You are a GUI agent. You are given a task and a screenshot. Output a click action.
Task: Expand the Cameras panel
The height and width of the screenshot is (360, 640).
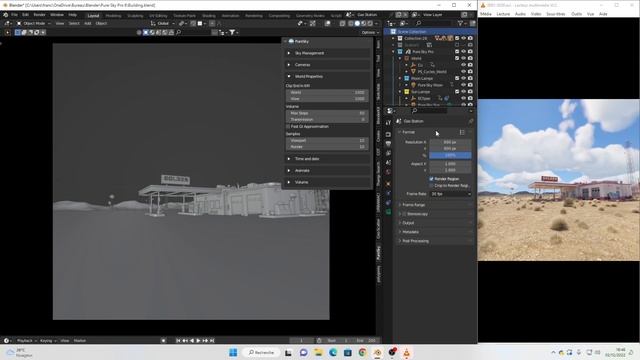tap(328, 65)
